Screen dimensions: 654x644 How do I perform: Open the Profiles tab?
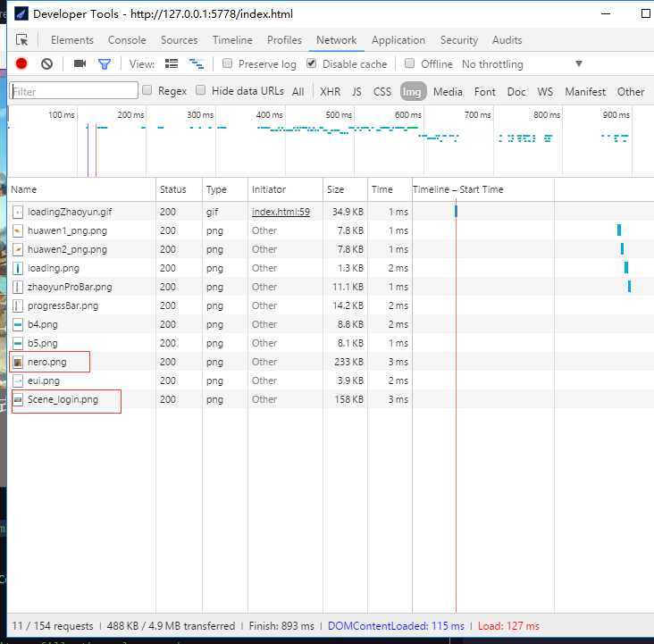tap(284, 40)
